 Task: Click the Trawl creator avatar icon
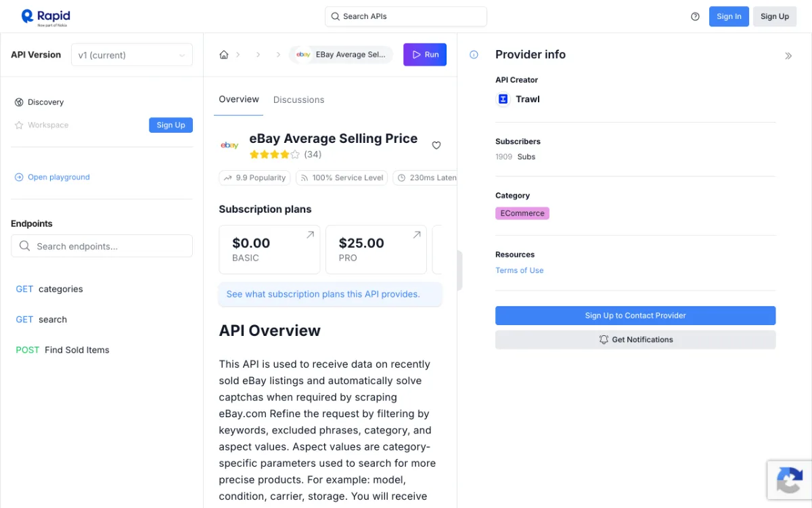503,99
